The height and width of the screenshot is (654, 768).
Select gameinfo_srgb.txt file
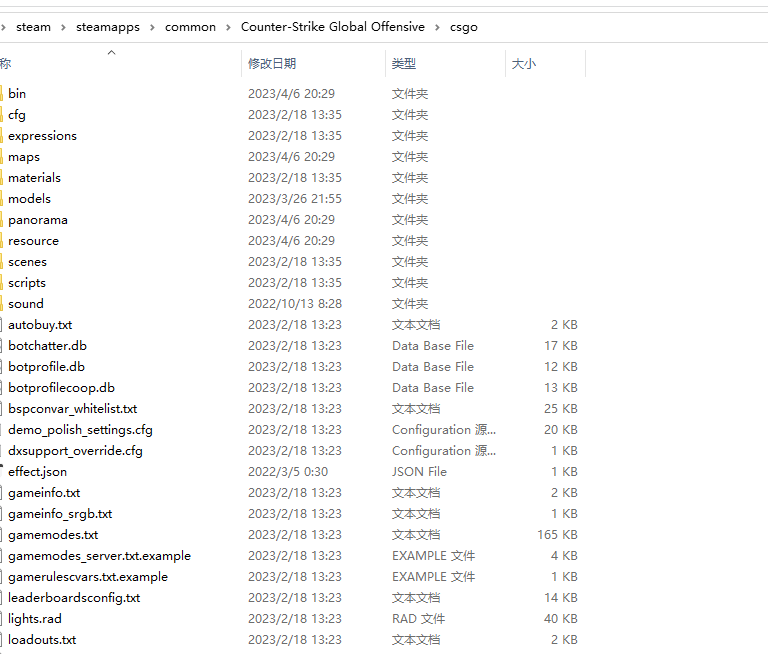60,514
